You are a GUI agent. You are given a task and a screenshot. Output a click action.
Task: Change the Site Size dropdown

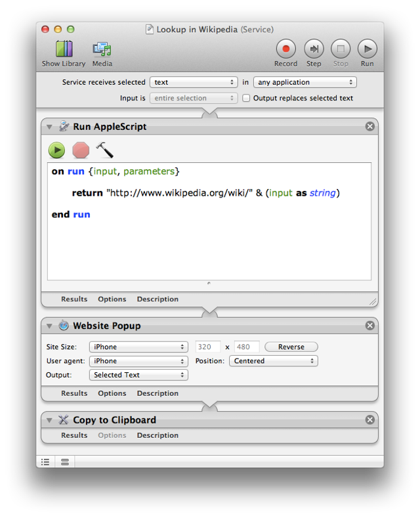pyautogui.click(x=138, y=347)
